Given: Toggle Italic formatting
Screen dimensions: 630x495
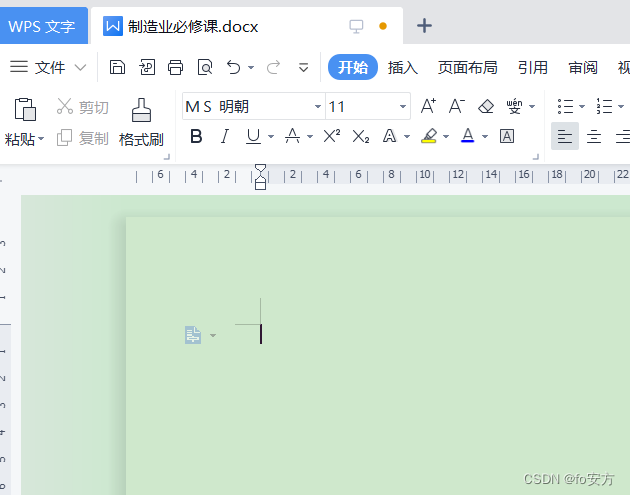Looking at the screenshot, I should [x=225, y=136].
